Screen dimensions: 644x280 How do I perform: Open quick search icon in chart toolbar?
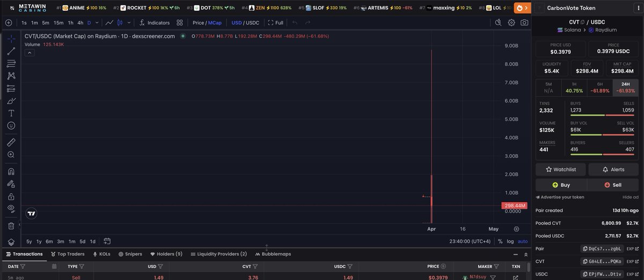coord(498,23)
